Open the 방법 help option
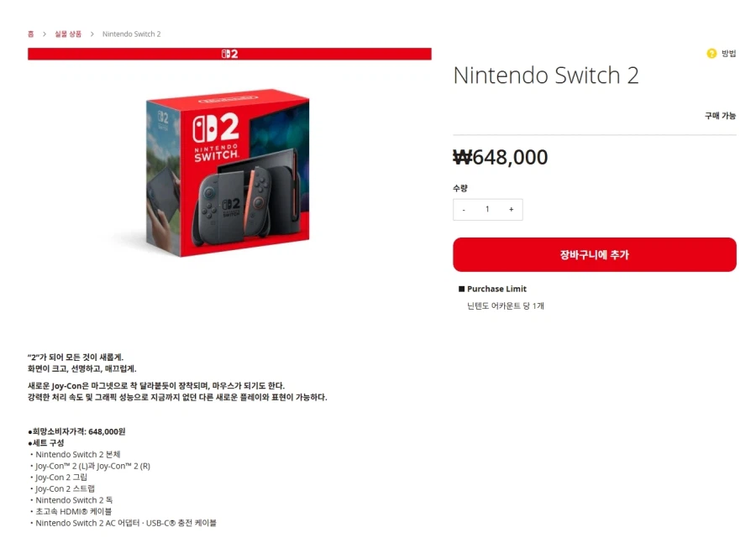This screenshot has width=756, height=543. click(727, 53)
